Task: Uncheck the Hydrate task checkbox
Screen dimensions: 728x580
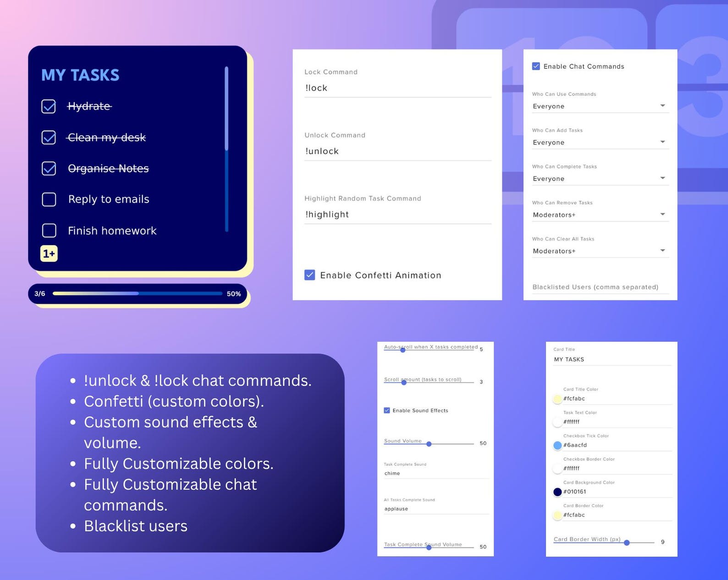Action: (x=49, y=106)
